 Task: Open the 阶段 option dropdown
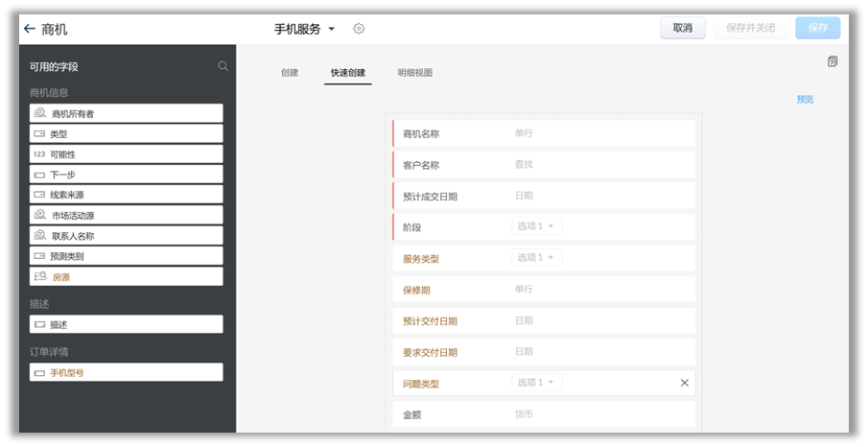click(536, 226)
